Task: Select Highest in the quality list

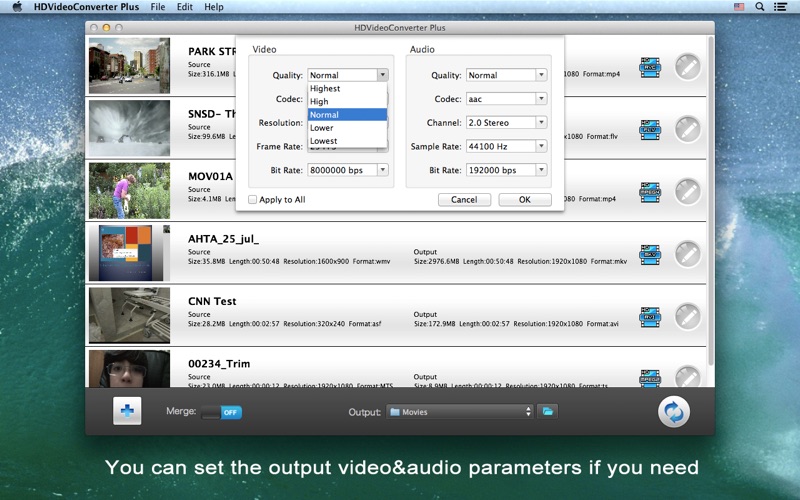Action: 347,88
